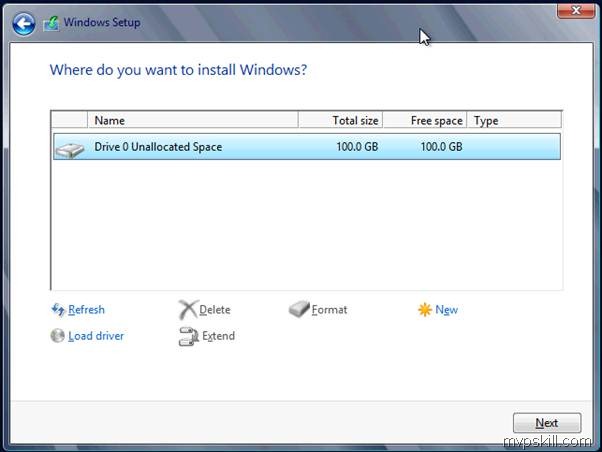Open Load driver option
Viewport: 602px width, 452px height.
click(96, 336)
